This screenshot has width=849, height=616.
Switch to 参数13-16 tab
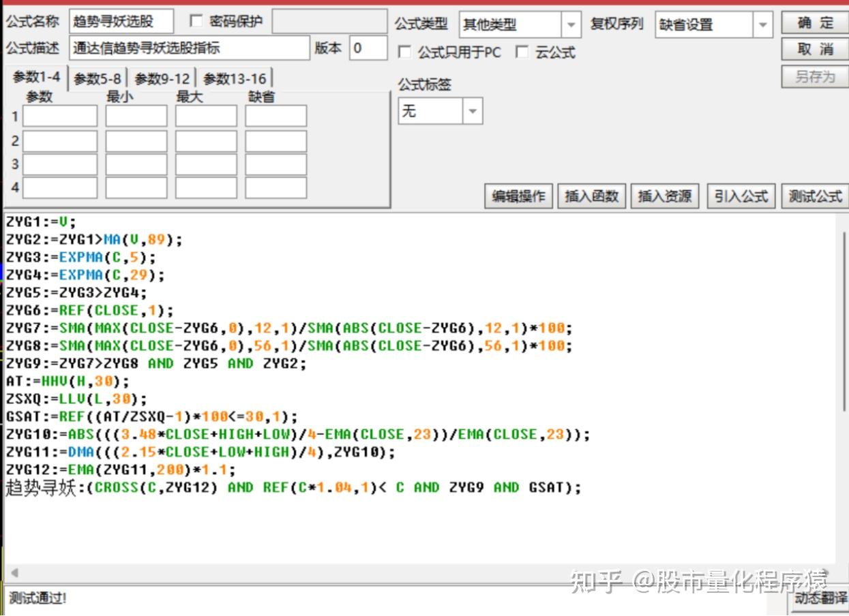coord(235,79)
